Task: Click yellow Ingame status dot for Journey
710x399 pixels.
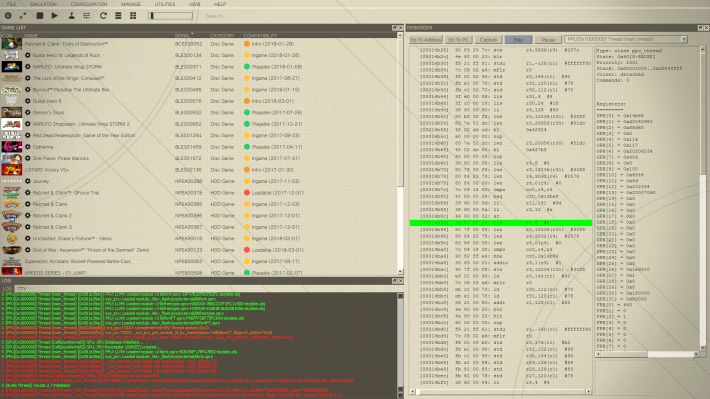Action: pyautogui.click(x=247, y=181)
